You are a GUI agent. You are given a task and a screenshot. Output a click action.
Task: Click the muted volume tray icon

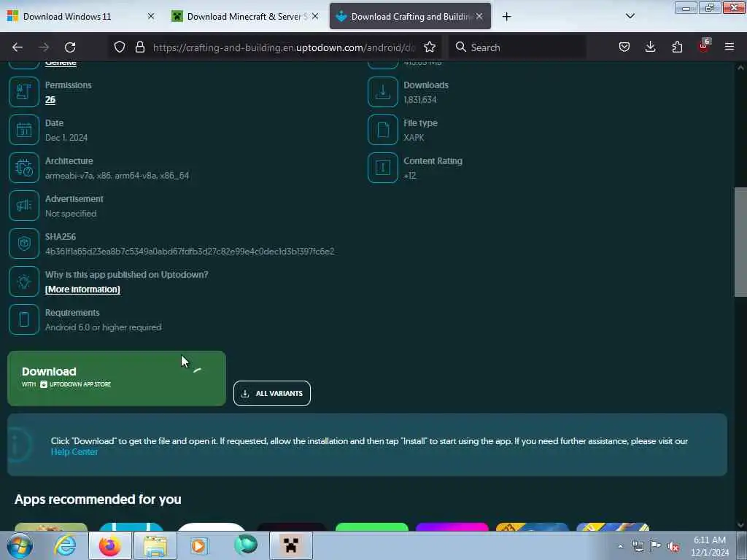point(673,547)
